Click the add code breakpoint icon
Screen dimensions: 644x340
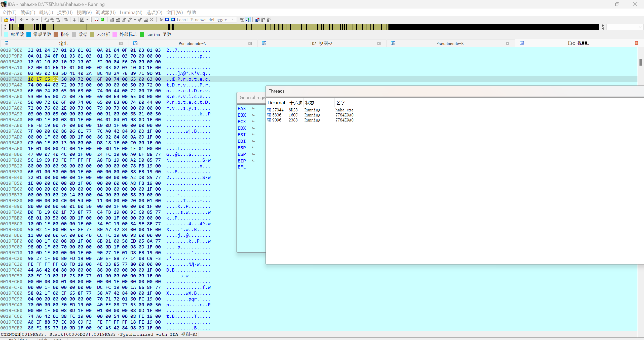click(x=112, y=20)
